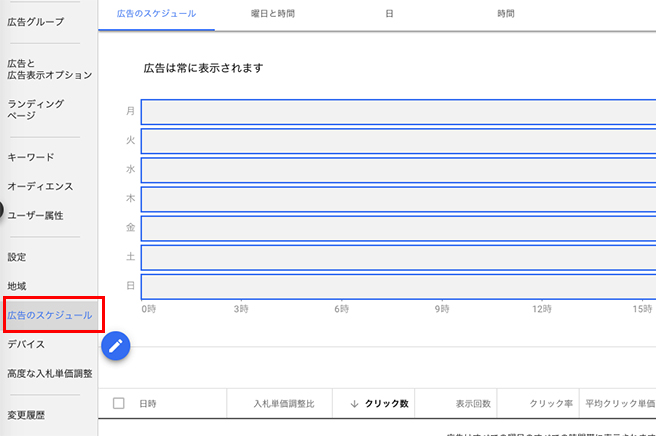Image resolution: width=656 pixels, height=436 pixels.
Task: Click the 木 schedule bar
Action: pos(398,199)
